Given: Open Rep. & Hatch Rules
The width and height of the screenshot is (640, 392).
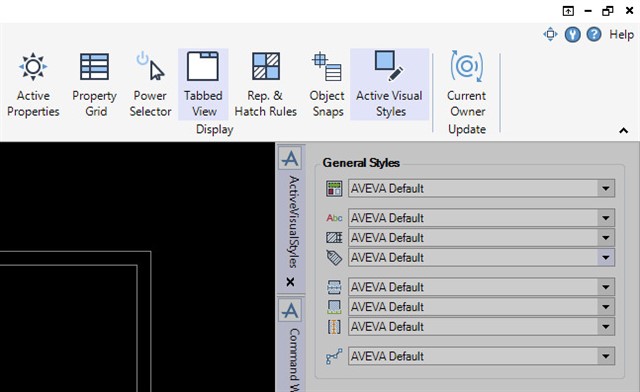Looking at the screenshot, I should pyautogui.click(x=265, y=85).
